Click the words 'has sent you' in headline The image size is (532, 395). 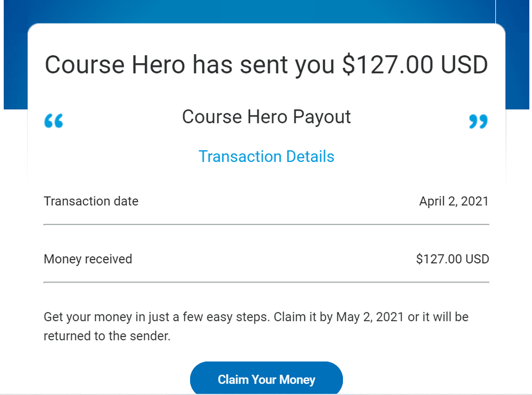click(x=263, y=65)
